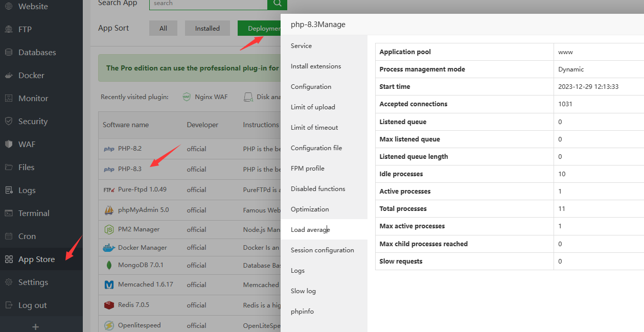Click the Files folder icon in sidebar
This screenshot has width=644, height=332.
click(x=9, y=168)
